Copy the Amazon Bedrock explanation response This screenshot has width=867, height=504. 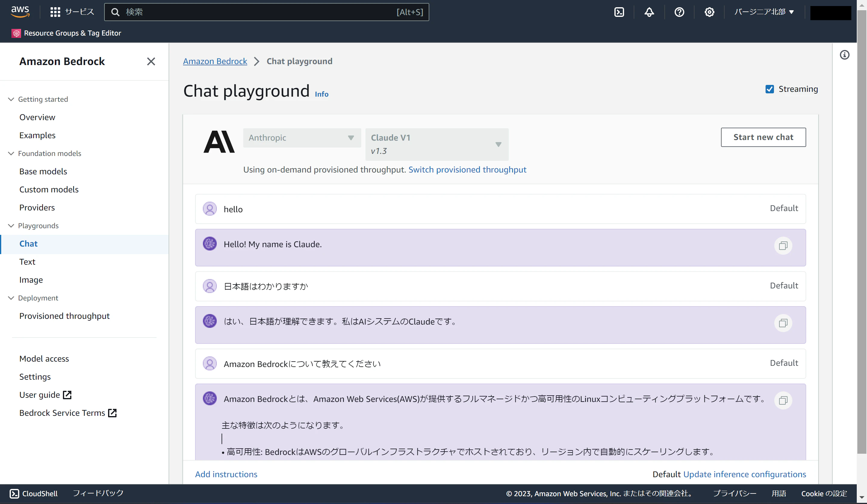coord(783,400)
